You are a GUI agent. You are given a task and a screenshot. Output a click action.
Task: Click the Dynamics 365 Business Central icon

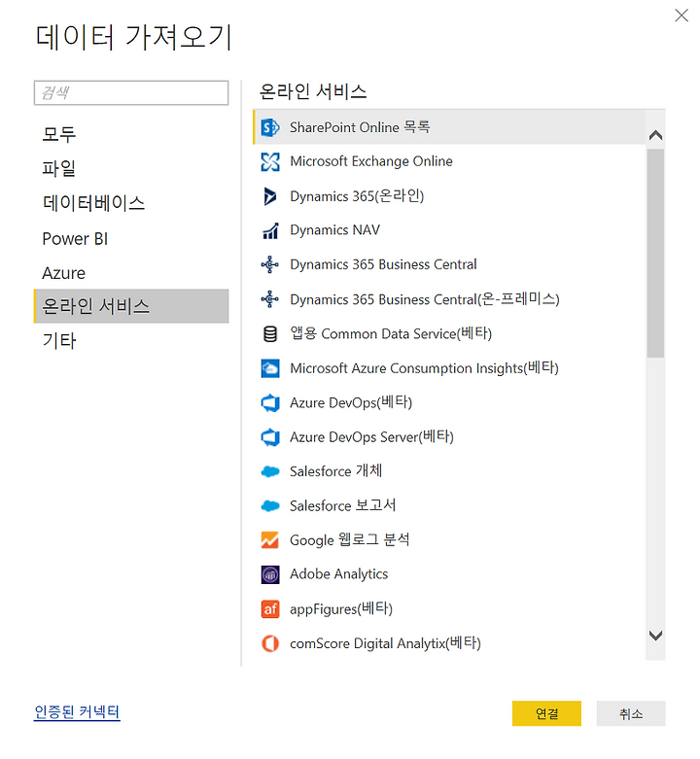pos(270,265)
